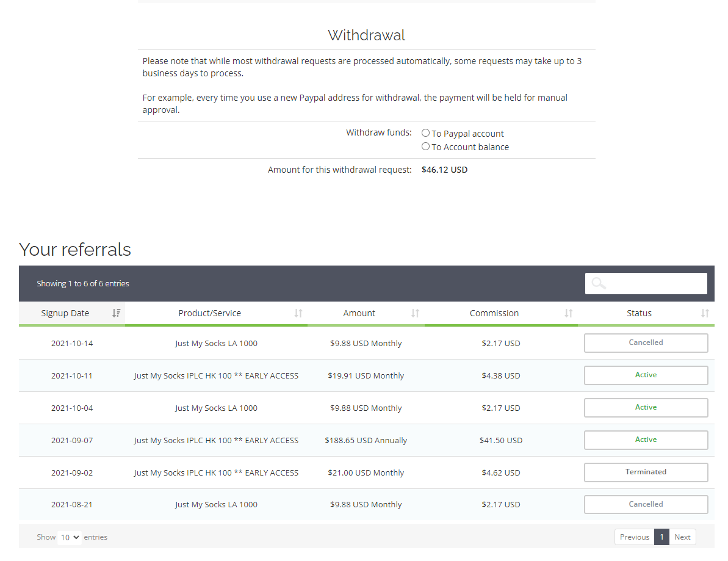The width and height of the screenshot is (728, 561).
Task: Click sort arrows next to Amount
Action: point(415,313)
